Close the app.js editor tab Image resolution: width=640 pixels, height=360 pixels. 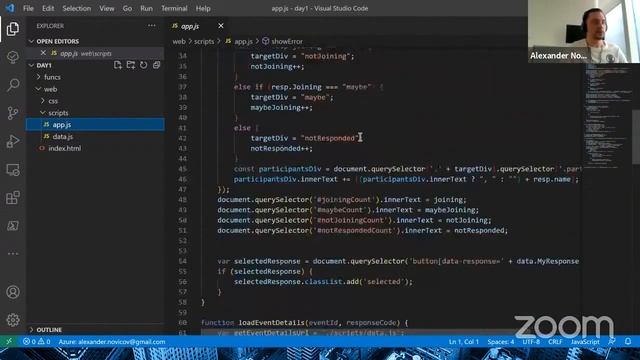coord(221,26)
